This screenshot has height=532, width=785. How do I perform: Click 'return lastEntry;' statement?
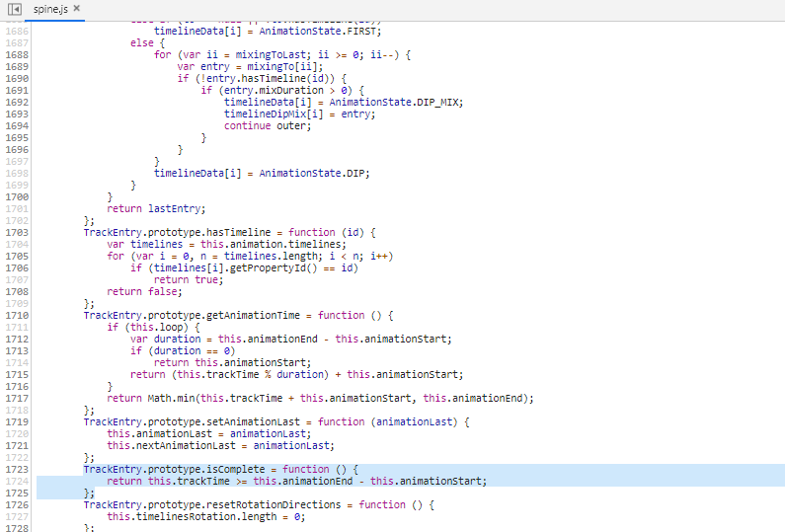pyautogui.click(x=156, y=208)
